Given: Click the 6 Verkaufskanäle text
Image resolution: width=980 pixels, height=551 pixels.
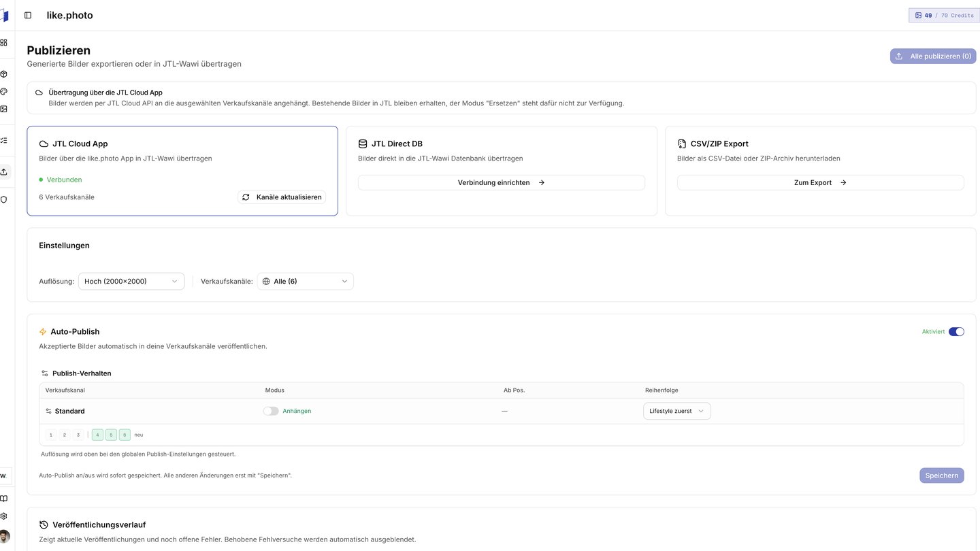Looking at the screenshot, I should click(x=67, y=197).
